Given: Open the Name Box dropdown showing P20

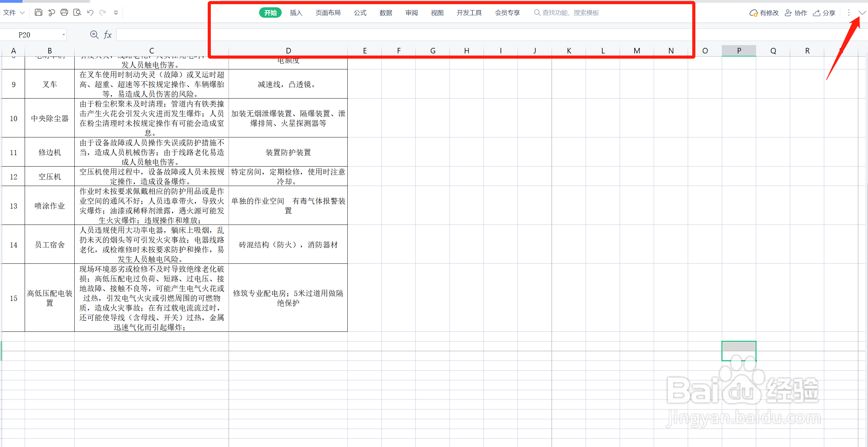Looking at the screenshot, I should [x=63, y=34].
